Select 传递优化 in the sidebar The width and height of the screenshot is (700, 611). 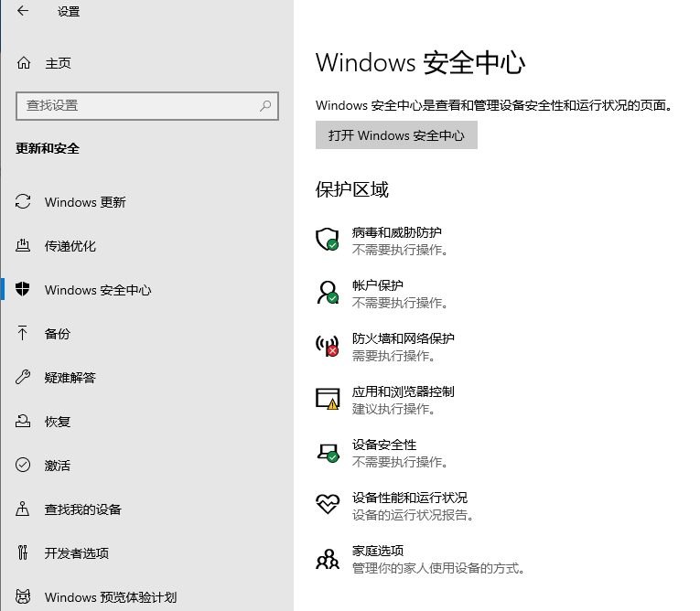70,246
